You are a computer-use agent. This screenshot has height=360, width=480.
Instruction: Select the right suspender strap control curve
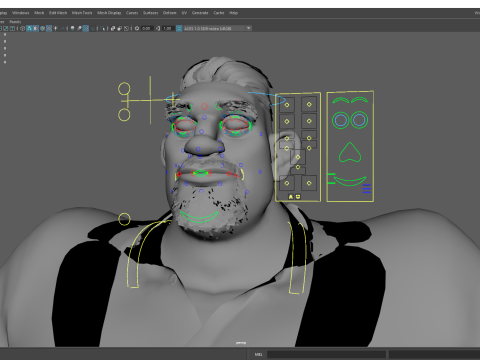[x=297, y=257]
